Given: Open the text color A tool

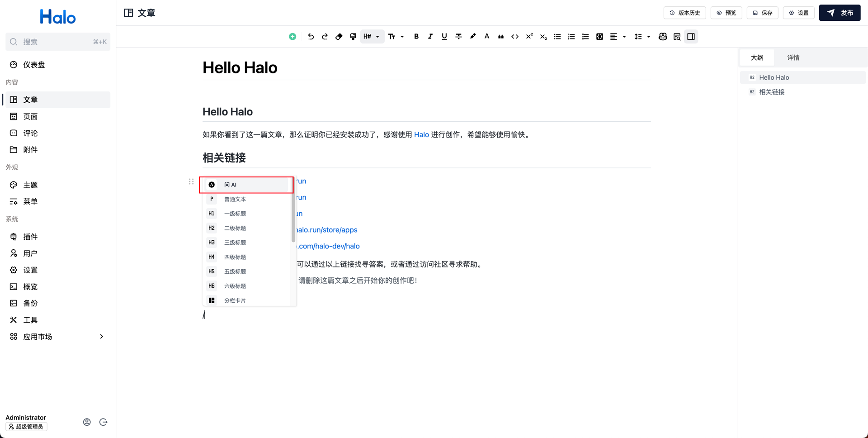Looking at the screenshot, I should click(487, 37).
